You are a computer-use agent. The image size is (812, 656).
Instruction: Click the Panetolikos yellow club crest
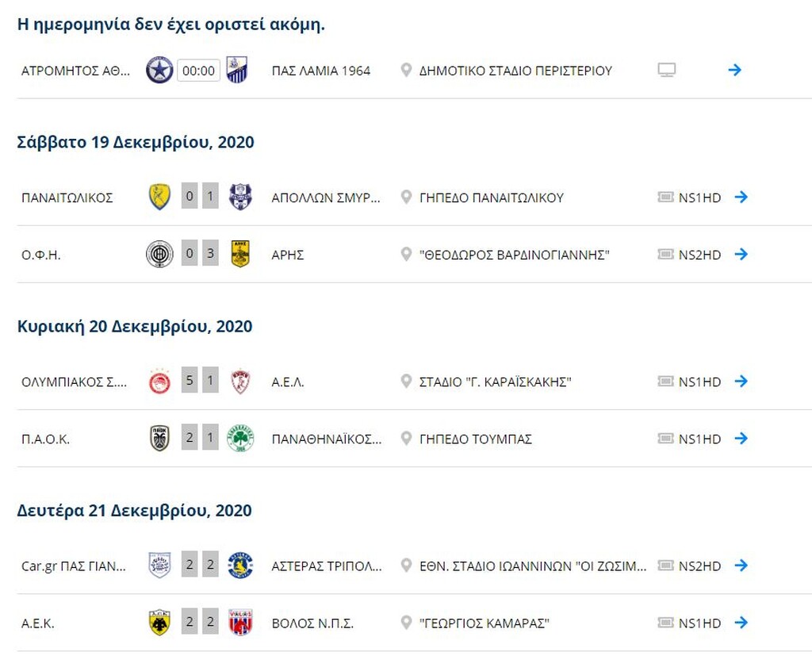[x=159, y=197]
